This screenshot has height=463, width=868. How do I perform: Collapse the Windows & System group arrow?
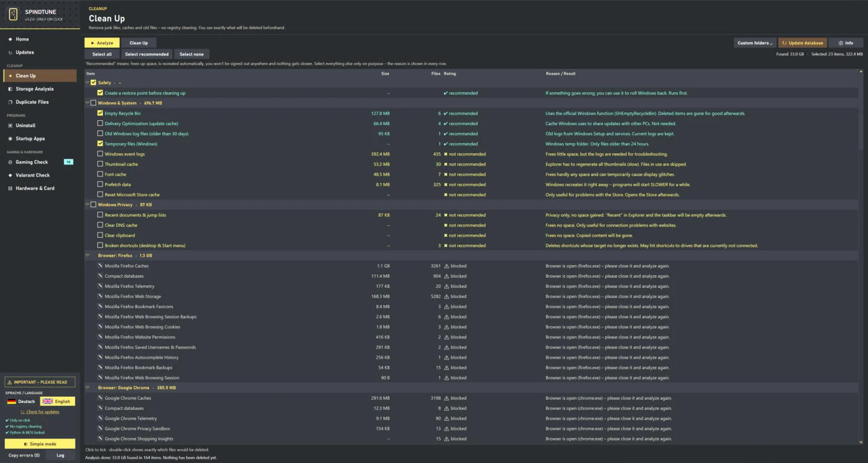click(x=88, y=103)
